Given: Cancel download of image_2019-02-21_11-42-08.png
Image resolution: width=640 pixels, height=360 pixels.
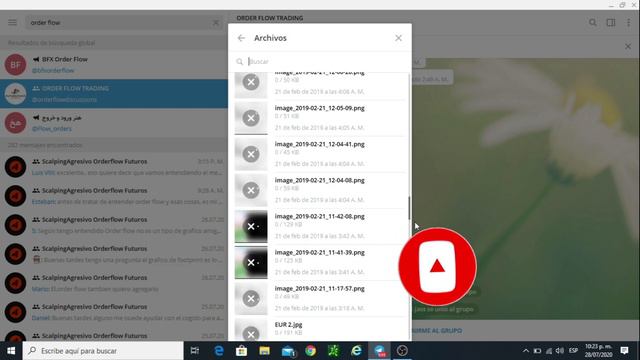Looking at the screenshot, I should click(251, 226).
